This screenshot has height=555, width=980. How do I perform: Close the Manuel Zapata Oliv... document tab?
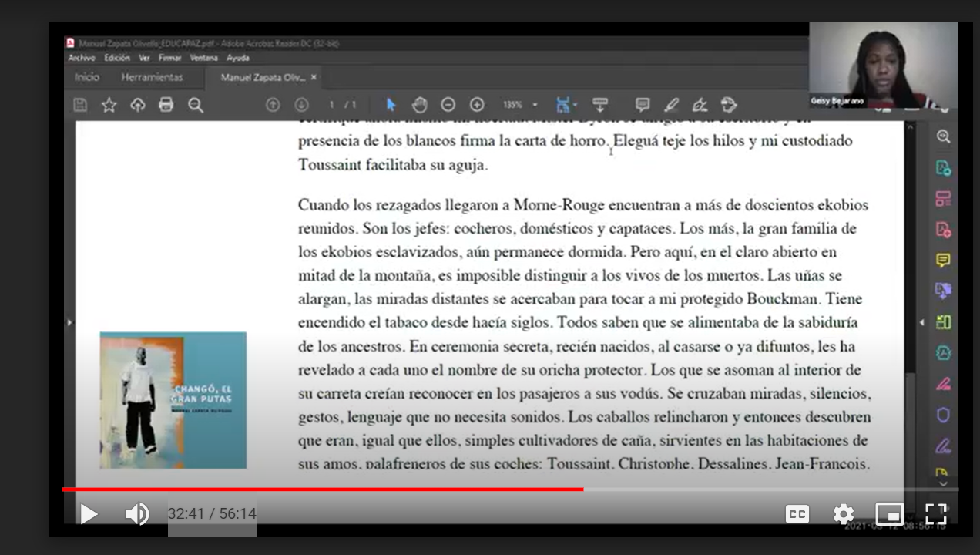314,77
